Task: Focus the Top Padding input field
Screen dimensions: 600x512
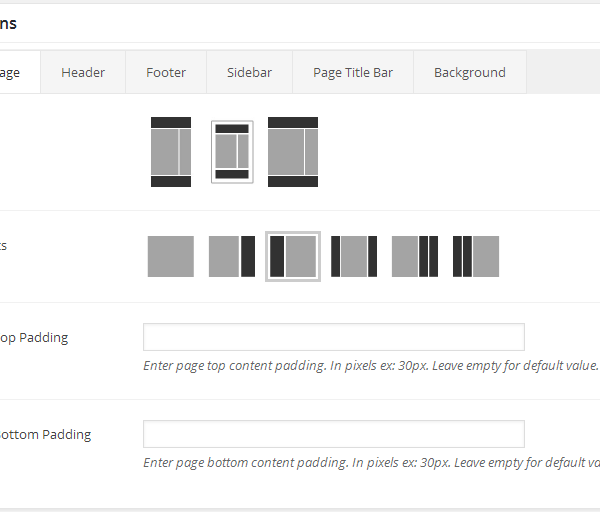Action: (x=333, y=337)
